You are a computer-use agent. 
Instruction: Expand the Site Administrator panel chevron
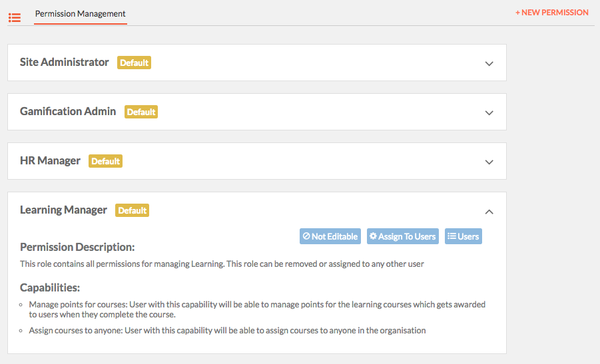click(489, 63)
